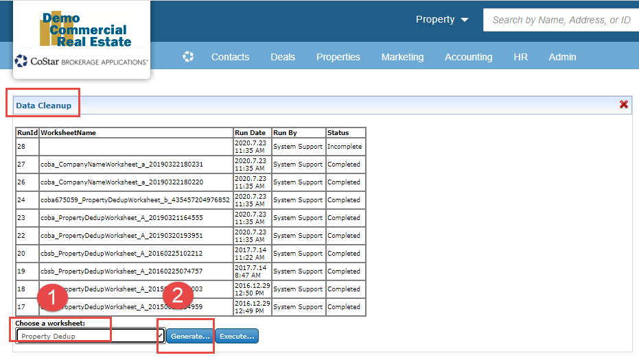Open the Marketing menu

(402, 57)
